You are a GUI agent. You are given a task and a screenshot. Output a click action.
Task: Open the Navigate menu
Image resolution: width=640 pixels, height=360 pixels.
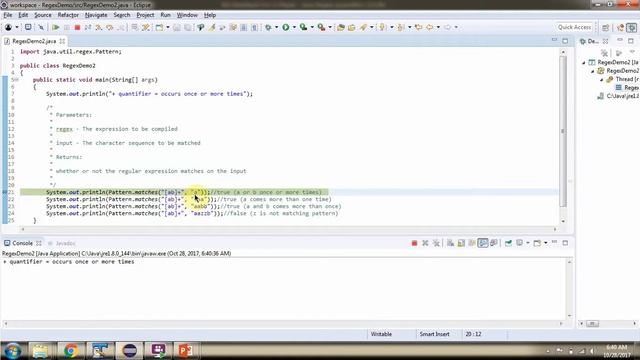tap(96, 15)
